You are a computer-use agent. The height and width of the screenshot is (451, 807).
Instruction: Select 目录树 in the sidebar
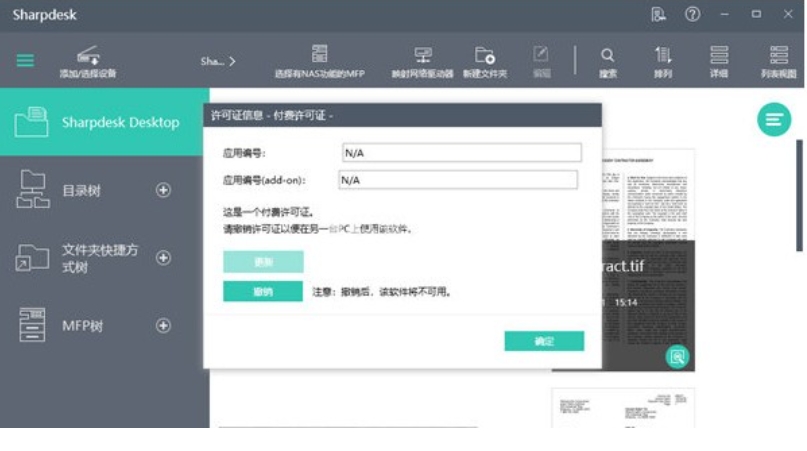pyautogui.click(x=81, y=190)
